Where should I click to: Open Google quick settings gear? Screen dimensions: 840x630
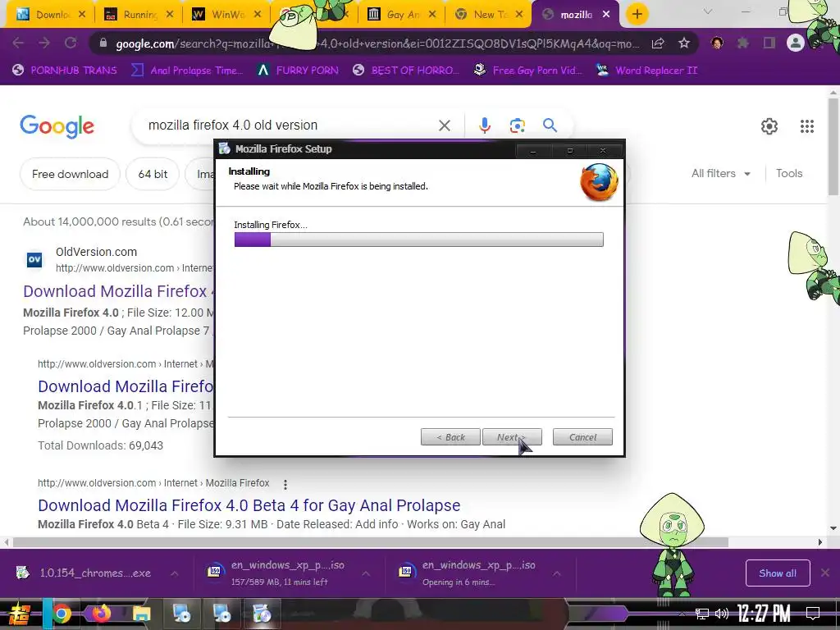769,126
